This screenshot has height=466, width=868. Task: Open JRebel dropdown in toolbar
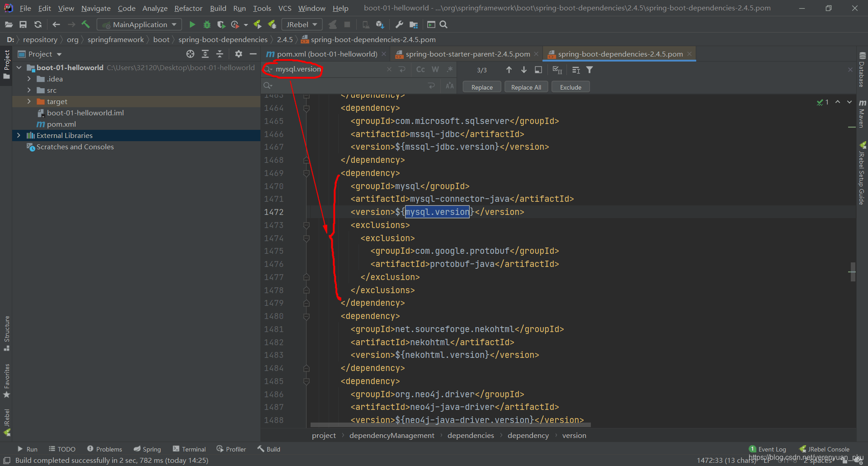[x=302, y=24]
